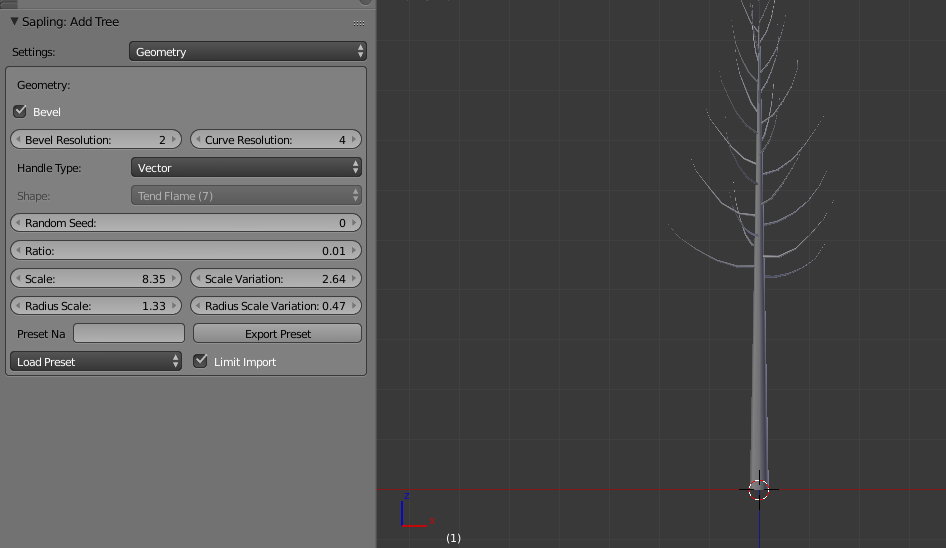Click the XZ axis orientation indicator
The image size is (946, 548).
point(417,511)
